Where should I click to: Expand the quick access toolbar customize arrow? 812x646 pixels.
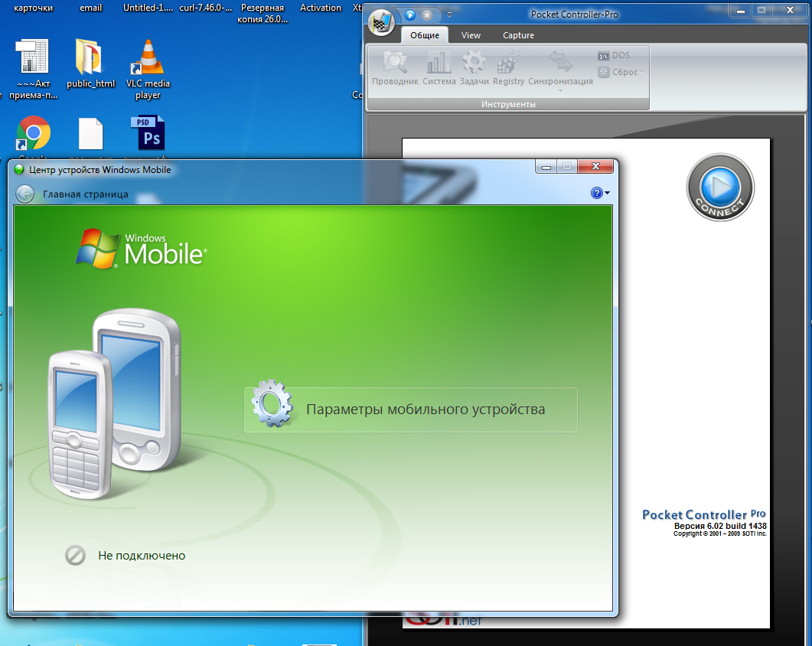[x=449, y=15]
